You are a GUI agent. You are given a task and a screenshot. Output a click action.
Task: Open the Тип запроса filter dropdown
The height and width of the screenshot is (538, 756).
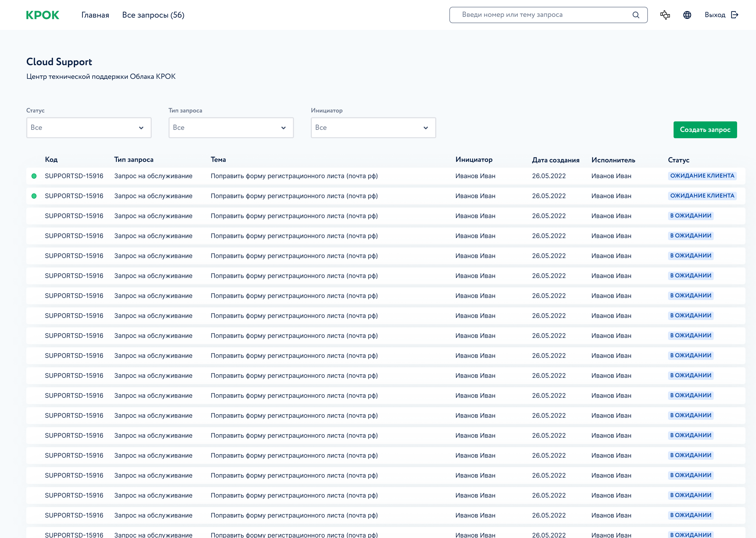[231, 128]
